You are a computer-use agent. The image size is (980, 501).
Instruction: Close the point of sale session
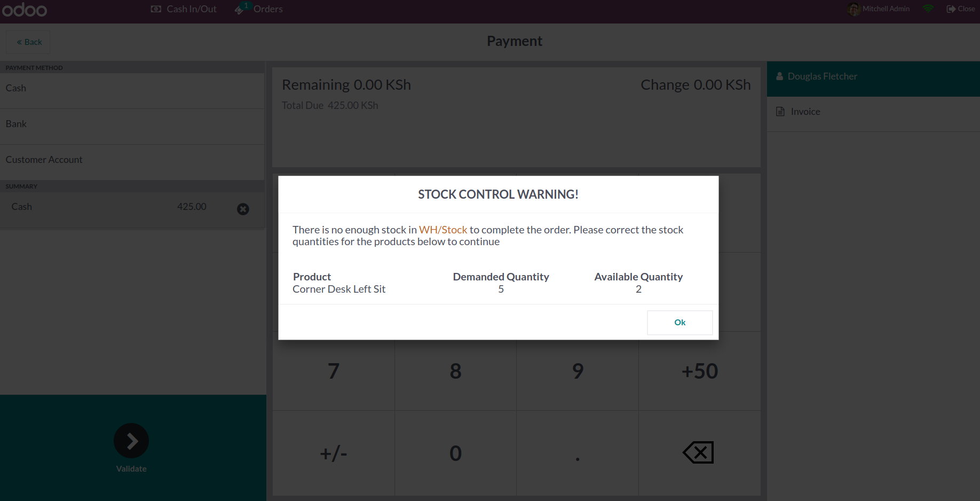[x=960, y=9]
